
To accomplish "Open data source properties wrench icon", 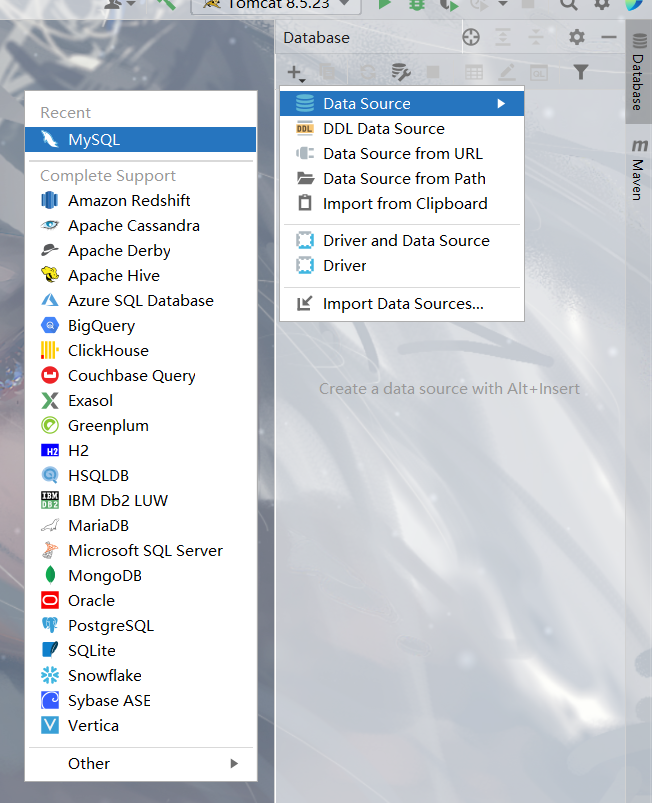I will pyautogui.click(x=401, y=72).
